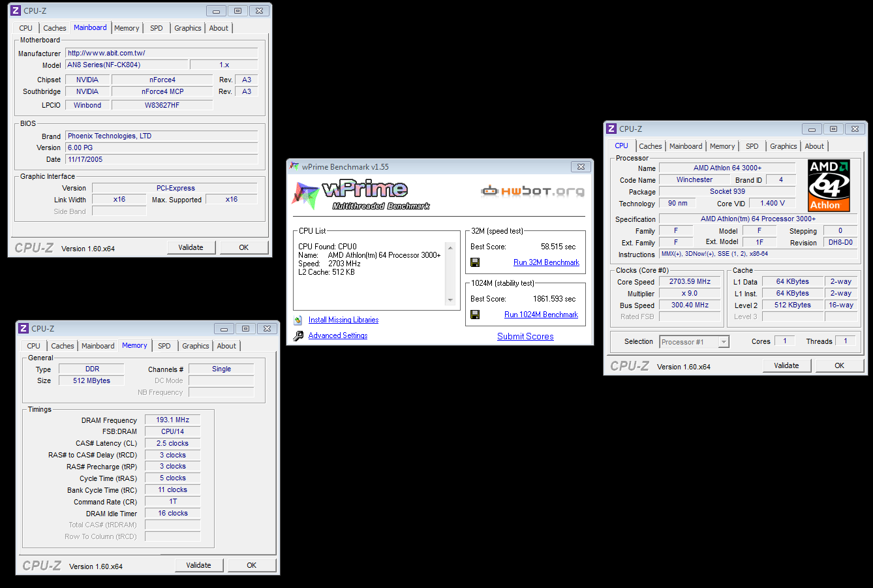The image size is (873, 588).
Task: Open the Install Missing Libraries link
Action: pyautogui.click(x=343, y=320)
